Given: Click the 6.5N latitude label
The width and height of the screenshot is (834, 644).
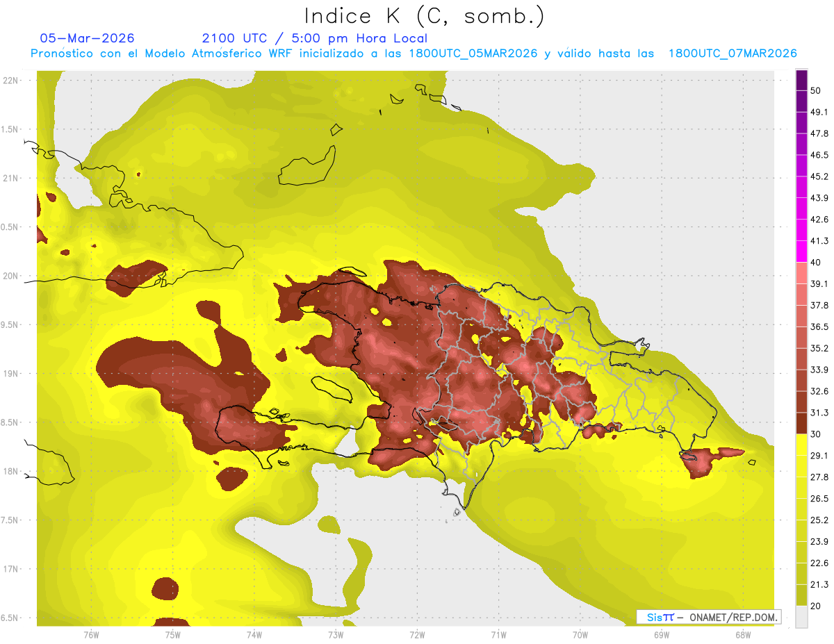Looking at the screenshot, I should pyautogui.click(x=10, y=618).
